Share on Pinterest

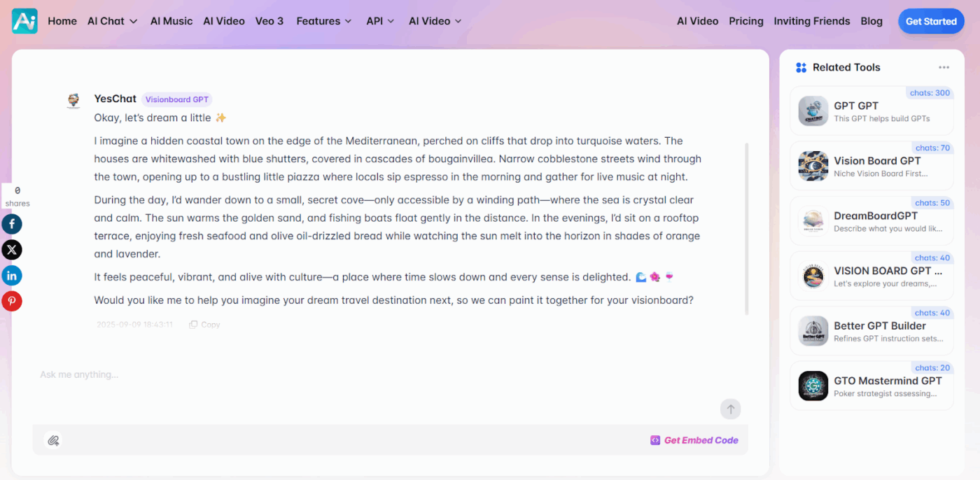(12, 302)
